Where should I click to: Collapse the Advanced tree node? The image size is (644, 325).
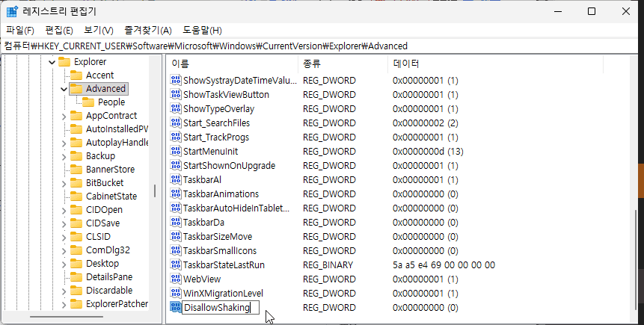pos(64,89)
